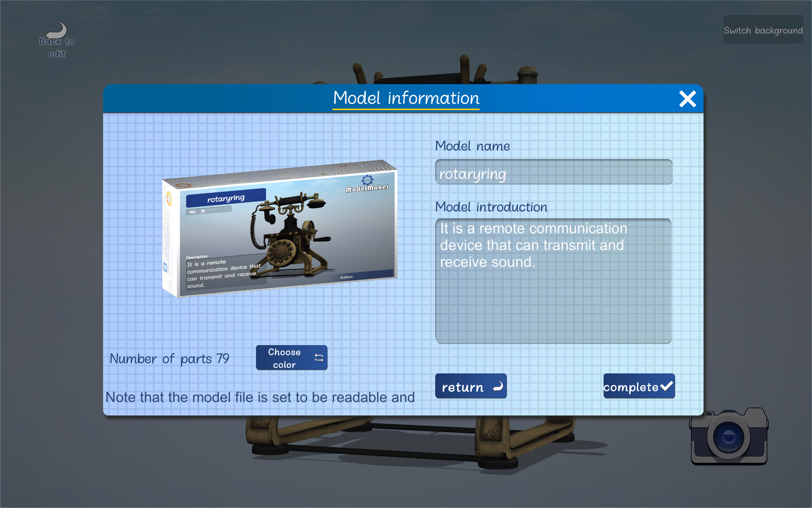The image size is (812, 508).
Task: Click the complete button
Action: [639, 386]
